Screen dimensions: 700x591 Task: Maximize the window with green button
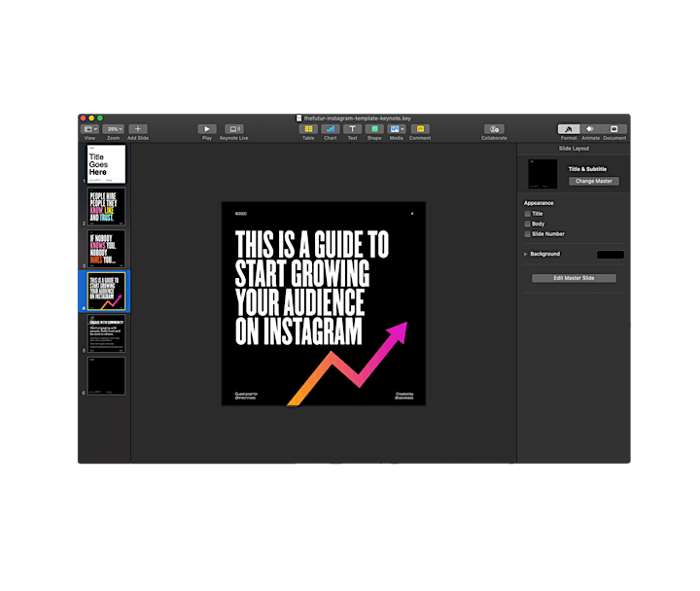coord(100,119)
